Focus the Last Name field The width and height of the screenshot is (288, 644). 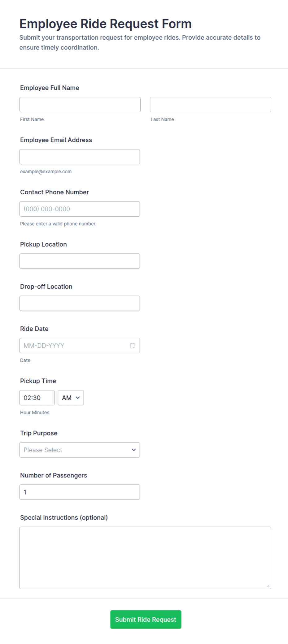coord(211,105)
